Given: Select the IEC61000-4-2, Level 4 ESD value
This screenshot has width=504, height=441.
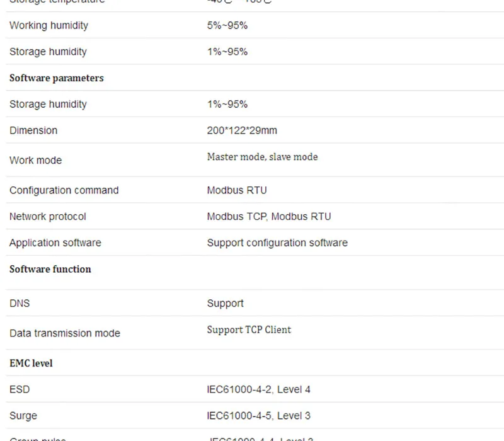Looking at the screenshot, I should point(259,389).
